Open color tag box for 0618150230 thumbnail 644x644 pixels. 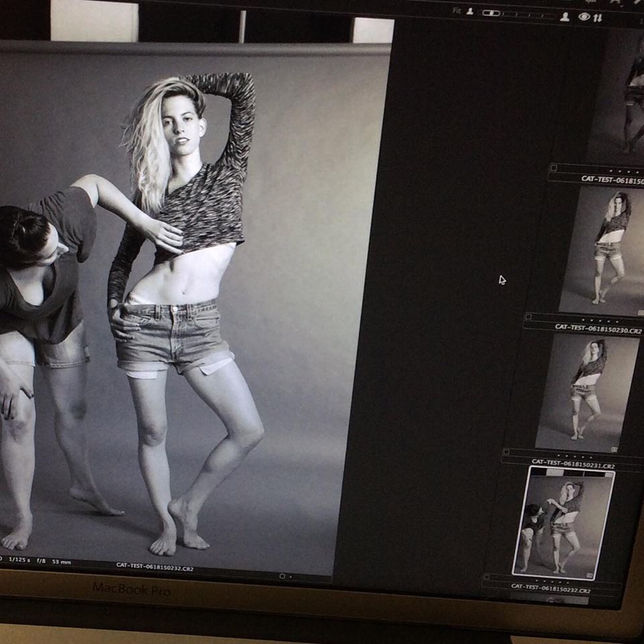pyautogui.click(x=529, y=317)
